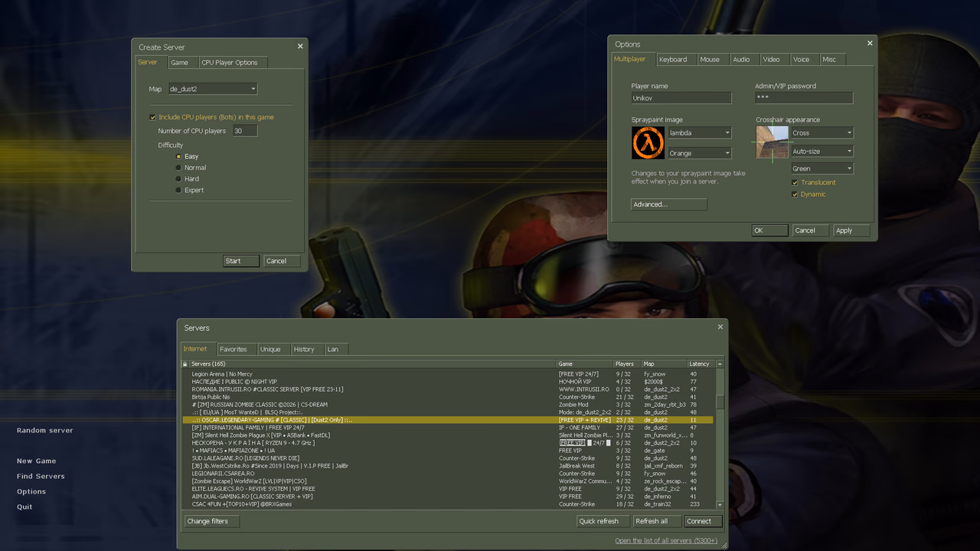
Task: Select the Server tab in Create Server
Action: (x=151, y=62)
